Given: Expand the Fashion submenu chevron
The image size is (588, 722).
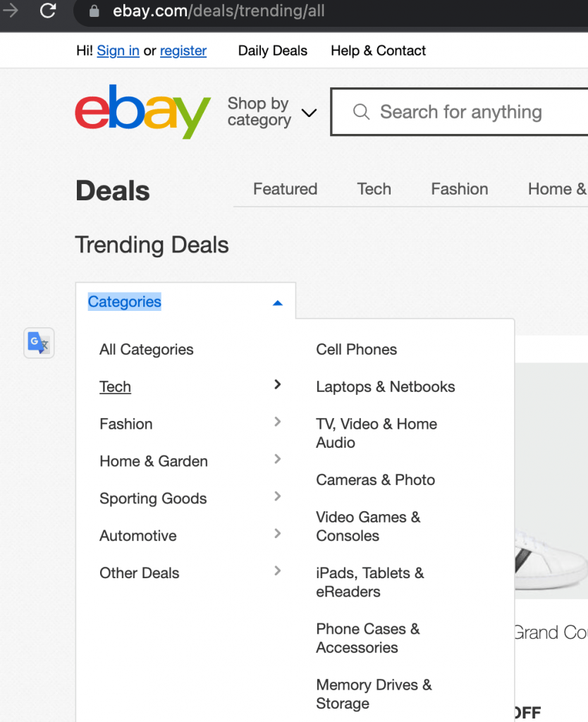Looking at the screenshot, I should coord(277,422).
